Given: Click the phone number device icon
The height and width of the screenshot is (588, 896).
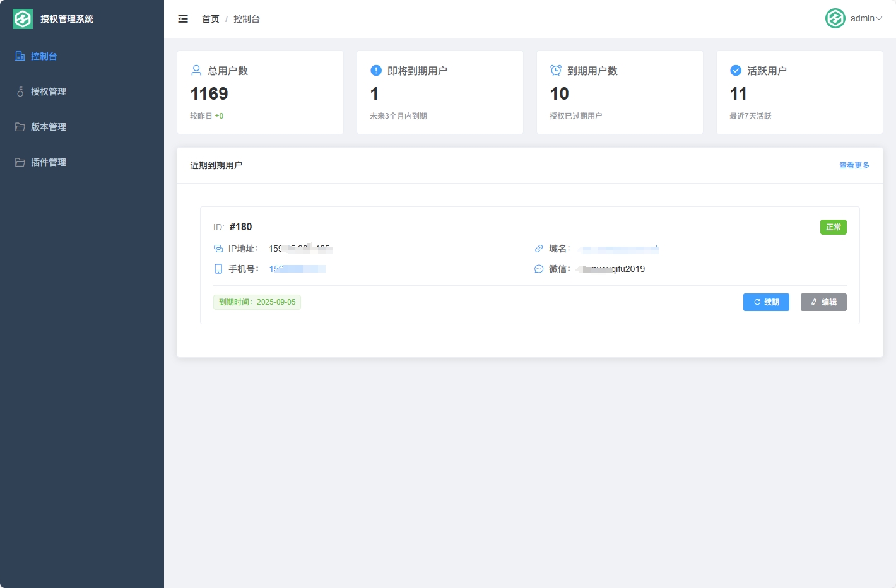Looking at the screenshot, I should point(218,269).
